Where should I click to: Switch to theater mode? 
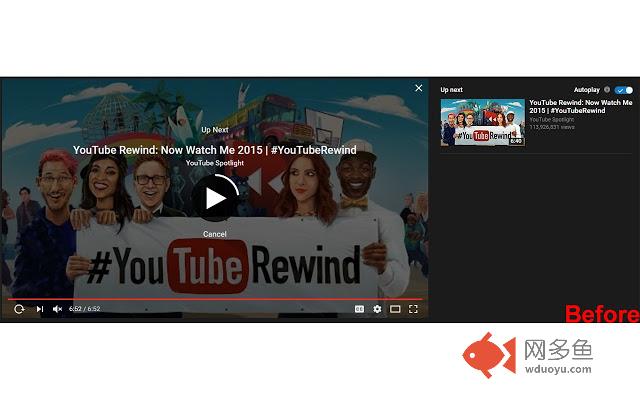395,309
